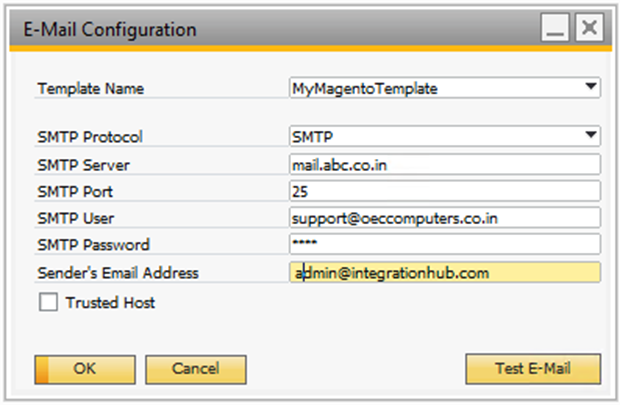Click the Template Name label

point(91,89)
